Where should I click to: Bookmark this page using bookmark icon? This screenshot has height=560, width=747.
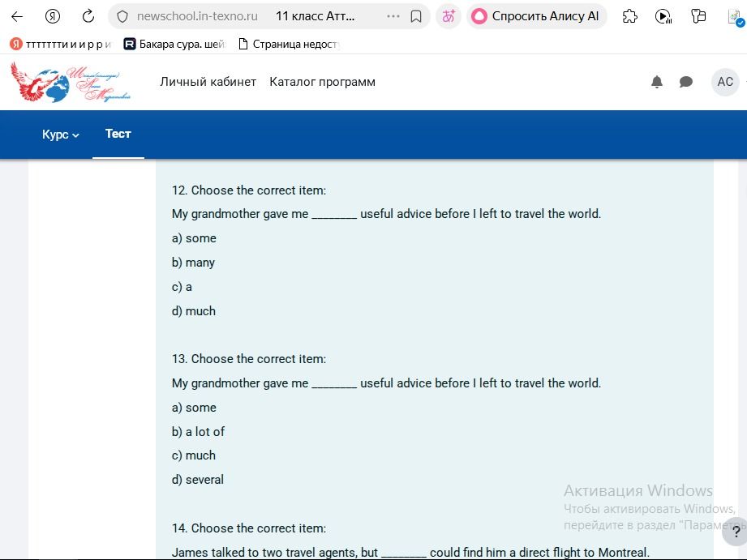[x=416, y=17]
